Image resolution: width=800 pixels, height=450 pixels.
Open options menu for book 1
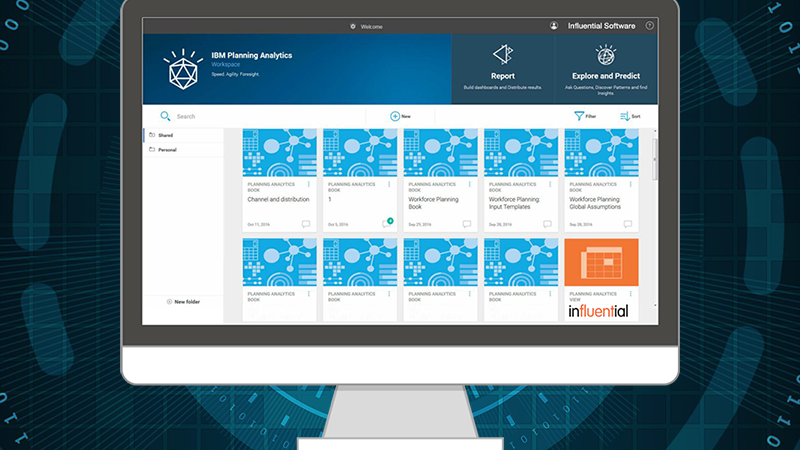(389, 184)
